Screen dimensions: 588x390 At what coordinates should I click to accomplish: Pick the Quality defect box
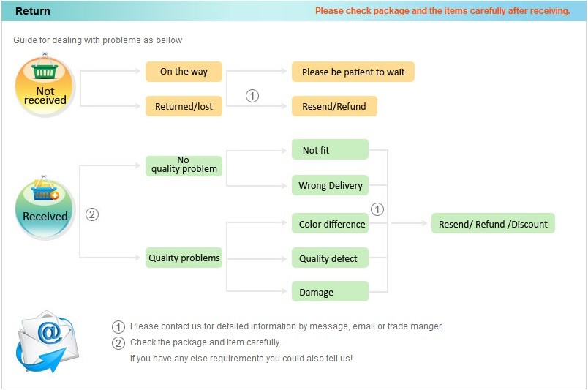coord(330,258)
